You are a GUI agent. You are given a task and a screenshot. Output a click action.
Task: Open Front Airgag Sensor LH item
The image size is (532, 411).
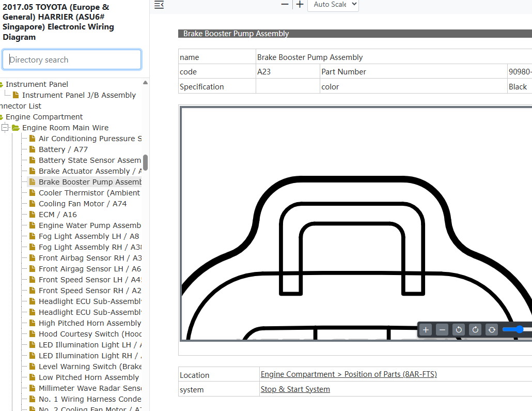(x=90, y=269)
